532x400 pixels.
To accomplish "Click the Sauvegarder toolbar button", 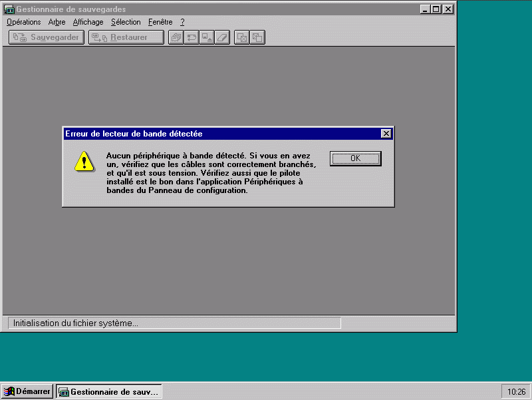I will click(x=47, y=37).
